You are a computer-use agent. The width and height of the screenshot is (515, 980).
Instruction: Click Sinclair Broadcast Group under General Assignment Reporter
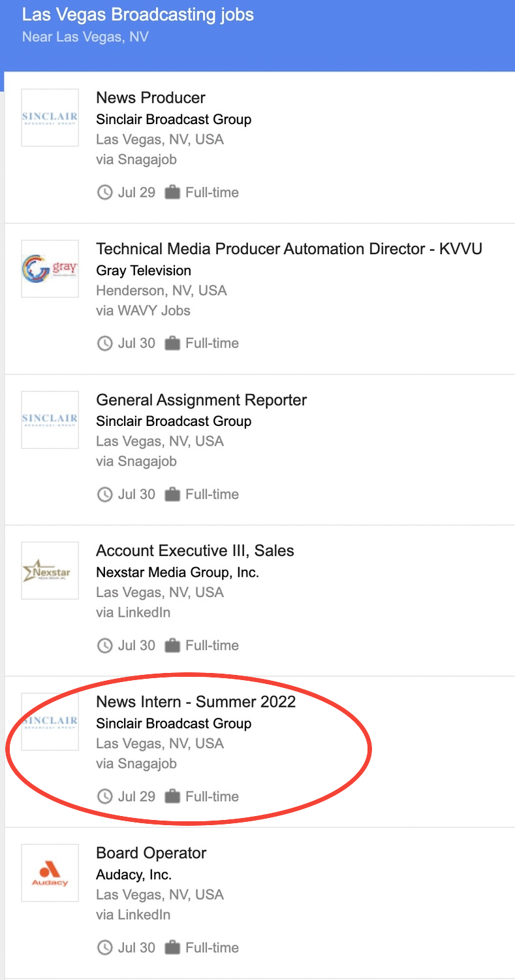click(174, 421)
